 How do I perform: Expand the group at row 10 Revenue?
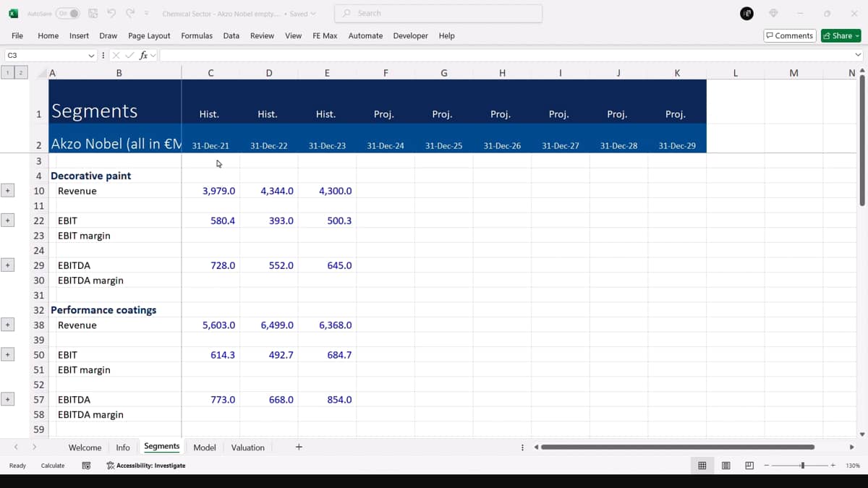8,191
